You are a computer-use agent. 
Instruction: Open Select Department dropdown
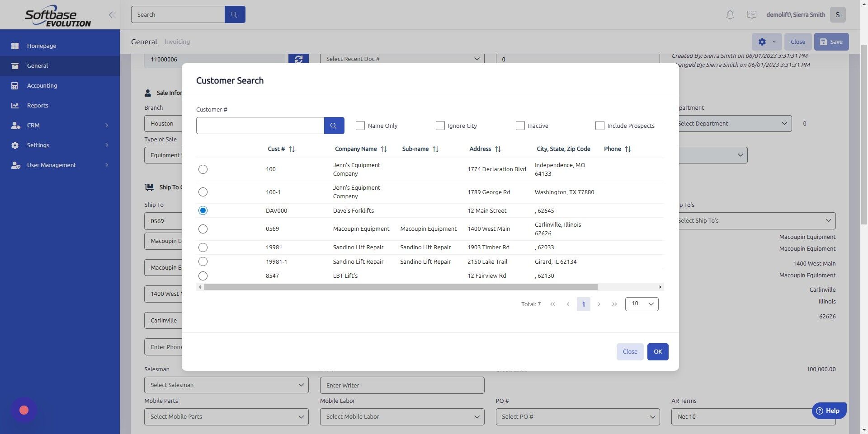[x=735, y=124]
